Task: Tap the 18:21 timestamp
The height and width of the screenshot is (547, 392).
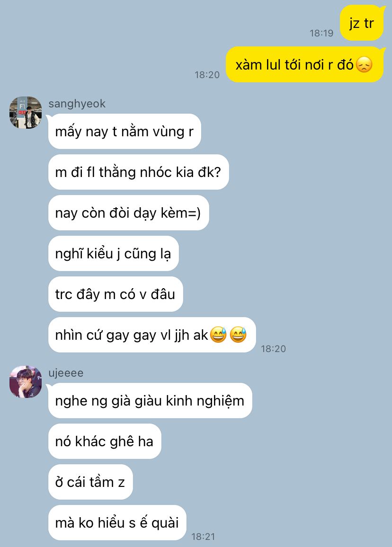Action: pos(203,537)
